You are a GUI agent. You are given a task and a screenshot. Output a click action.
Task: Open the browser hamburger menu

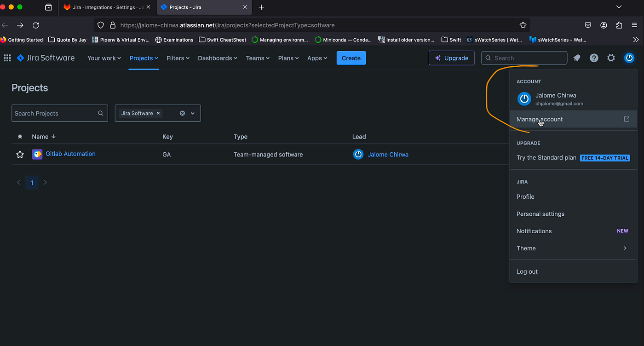pyautogui.click(x=634, y=25)
